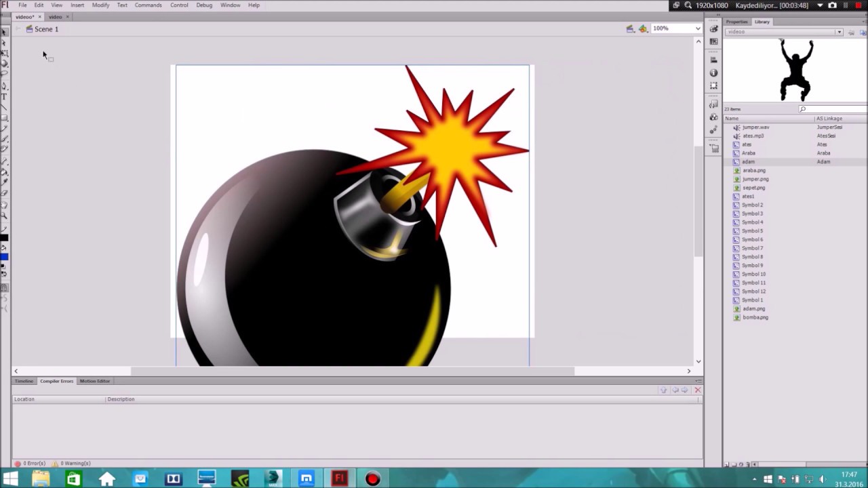The image size is (868, 488).
Task: Click the red record taskbar icon
Action: (372, 479)
